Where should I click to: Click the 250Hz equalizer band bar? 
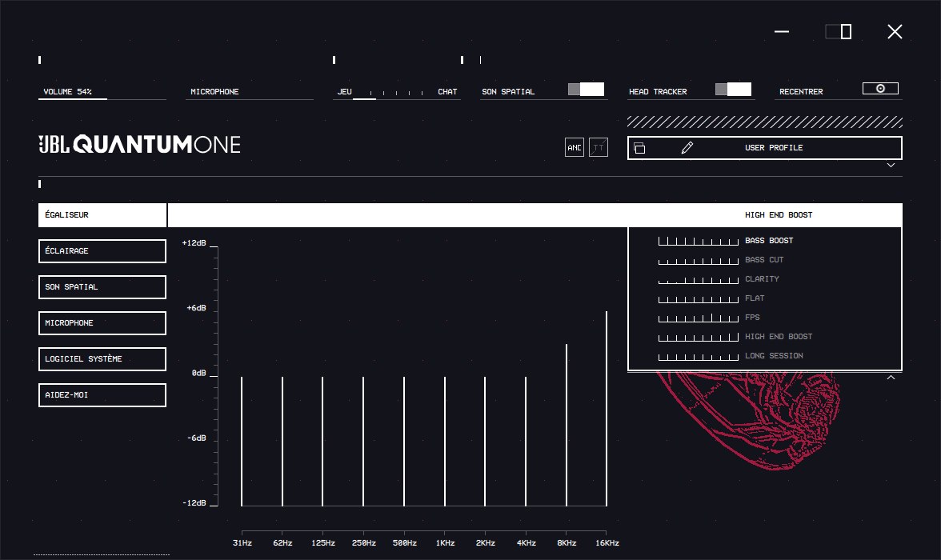coord(363,441)
